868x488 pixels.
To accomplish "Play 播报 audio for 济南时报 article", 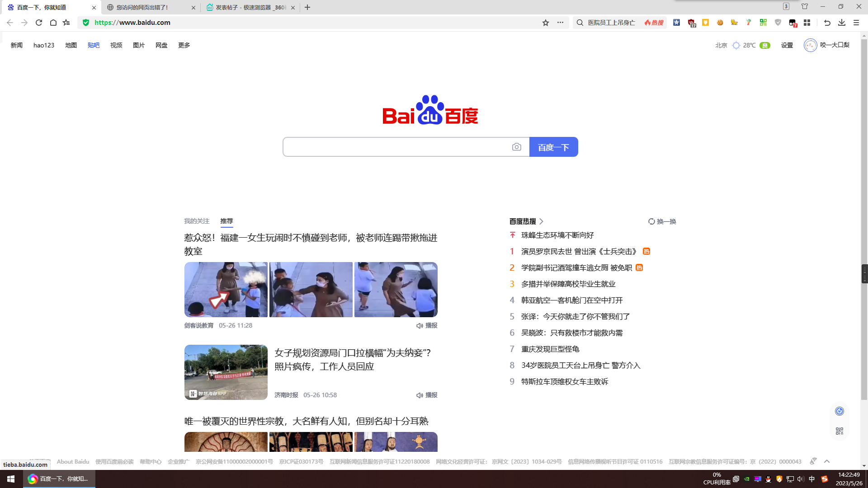I will point(427,395).
